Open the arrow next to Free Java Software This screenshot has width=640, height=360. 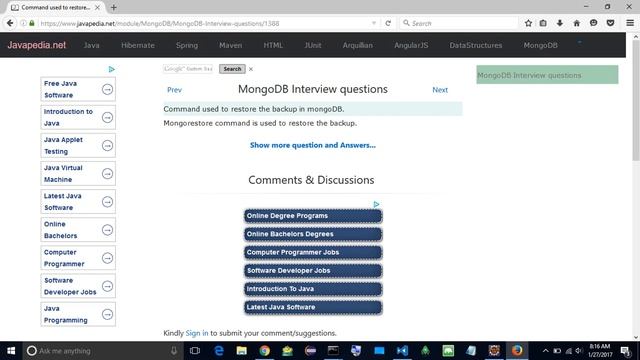pos(107,89)
